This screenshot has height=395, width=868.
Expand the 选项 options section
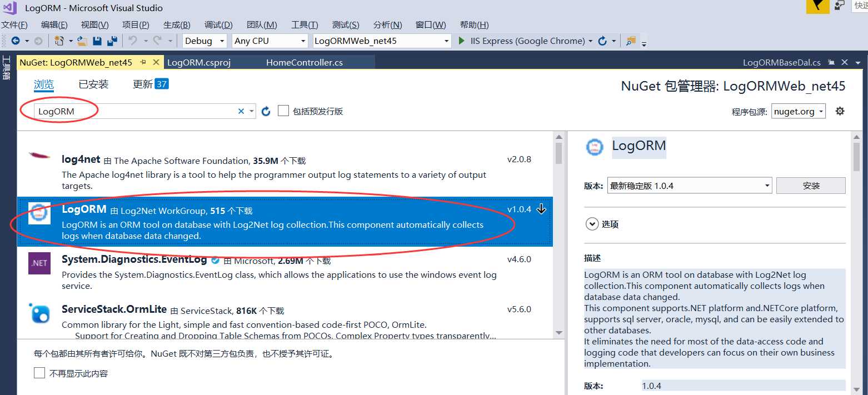point(593,223)
